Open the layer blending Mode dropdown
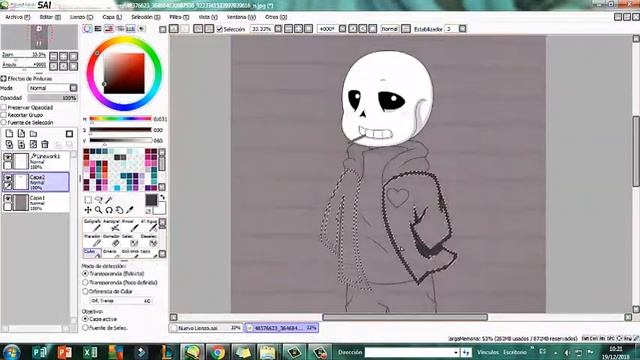Screen dimensions: 640x360 (73, 88)
